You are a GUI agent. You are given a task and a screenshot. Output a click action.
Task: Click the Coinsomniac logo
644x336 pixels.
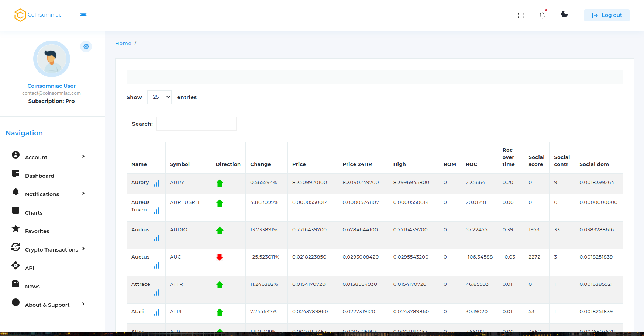coord(38,15)
